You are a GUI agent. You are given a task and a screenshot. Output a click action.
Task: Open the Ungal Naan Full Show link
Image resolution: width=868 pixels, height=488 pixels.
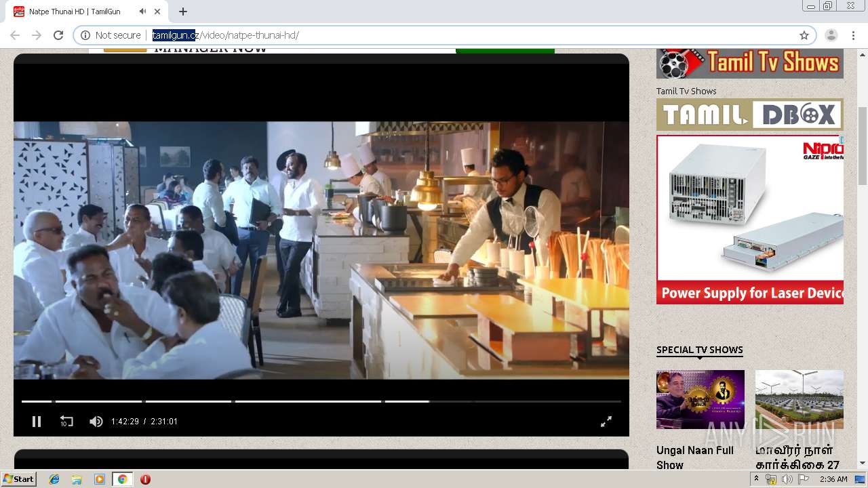coord(695,457)
